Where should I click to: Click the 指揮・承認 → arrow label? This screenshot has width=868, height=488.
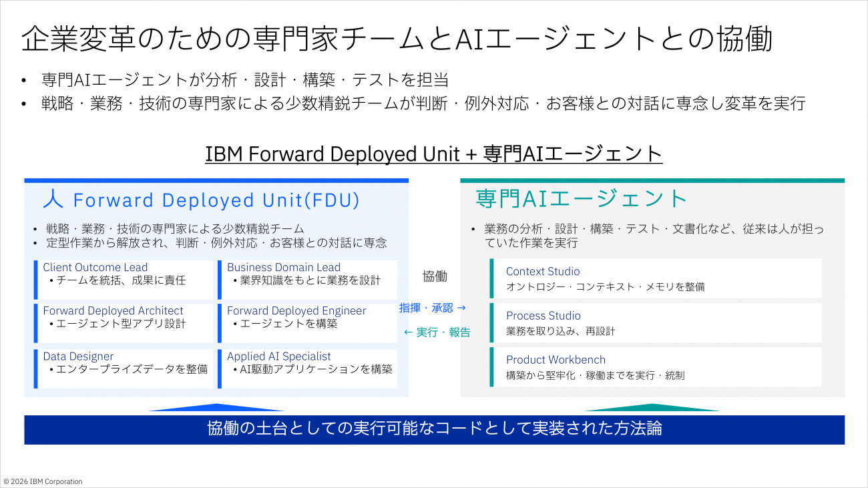pyautogui.click(x=433, y=308)
